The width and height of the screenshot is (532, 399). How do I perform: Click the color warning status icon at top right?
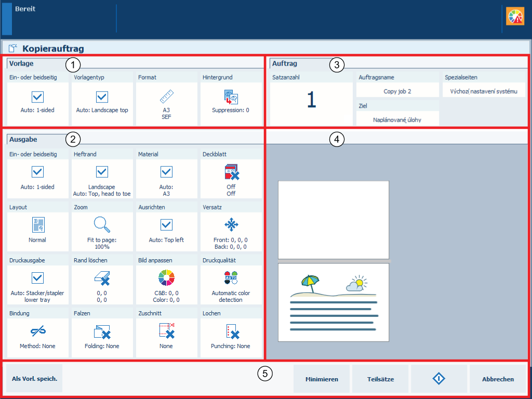click(x=515, y=16)
